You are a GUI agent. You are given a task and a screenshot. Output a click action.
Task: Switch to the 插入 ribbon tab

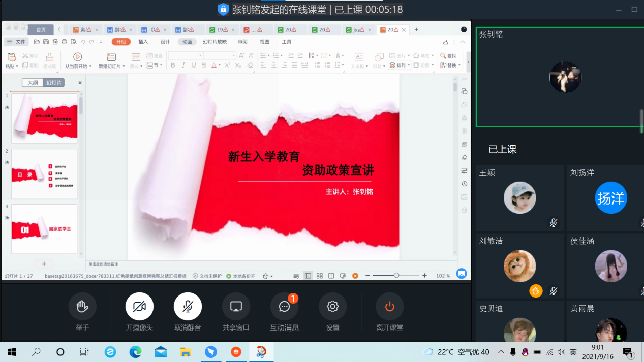[x=143, y=42]
